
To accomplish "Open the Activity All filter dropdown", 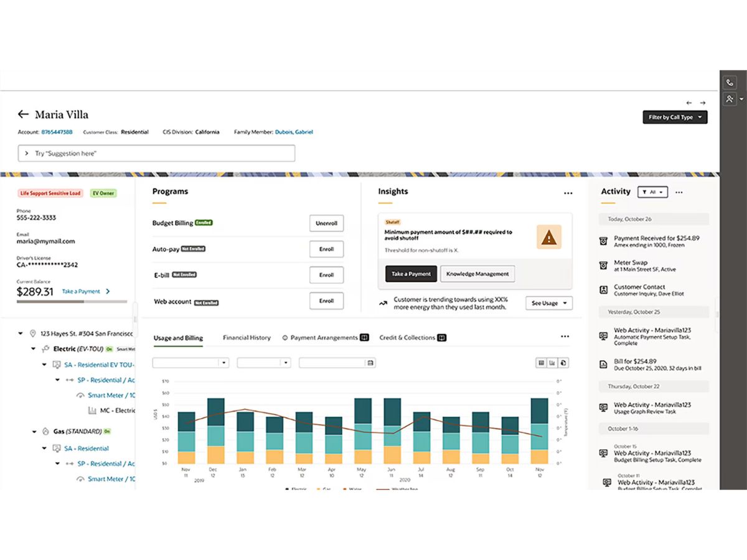I will [652, 192].
